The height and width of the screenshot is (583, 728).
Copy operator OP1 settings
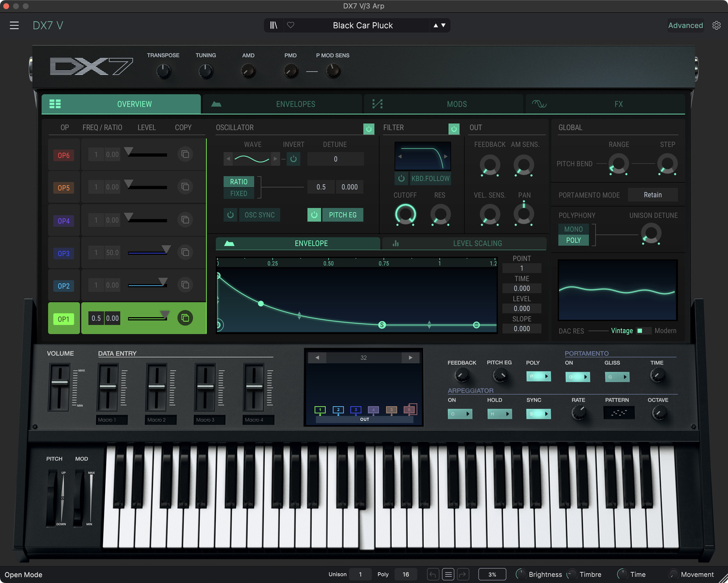point(185,318)
